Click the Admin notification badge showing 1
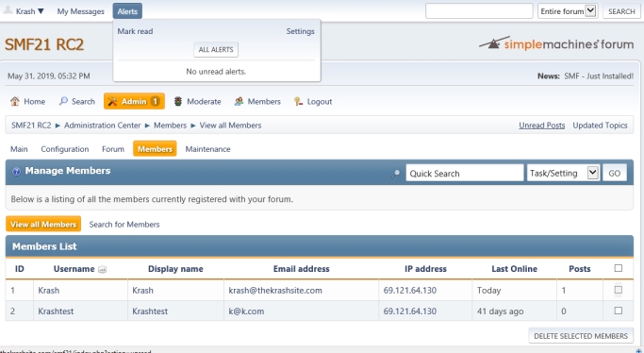This screenshot has width=644, height=353. tap(155, 101)
